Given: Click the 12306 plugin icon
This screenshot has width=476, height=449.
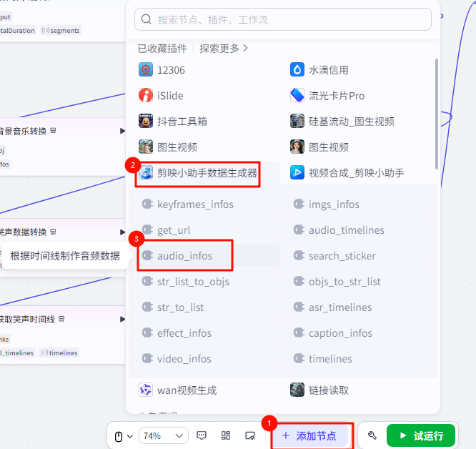Looking at the screenshot, I should click(x=146, y=70).
